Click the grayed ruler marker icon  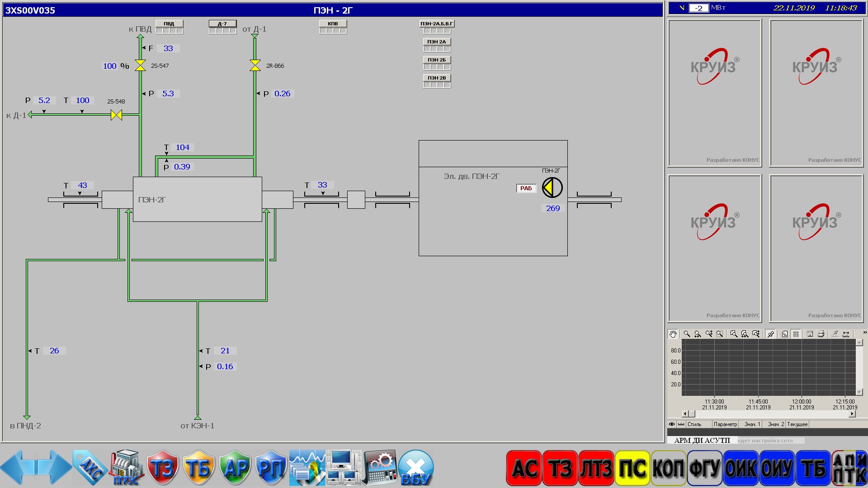coord(835,334)
